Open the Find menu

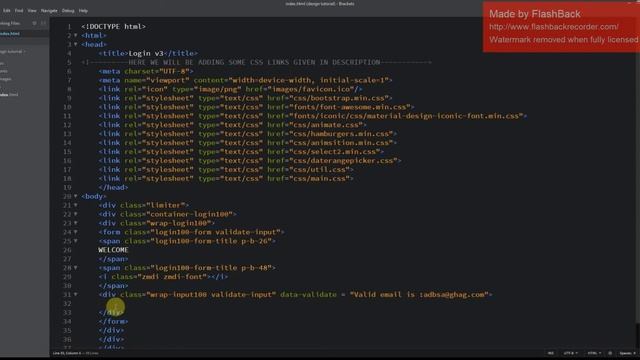tap(19, 11)
